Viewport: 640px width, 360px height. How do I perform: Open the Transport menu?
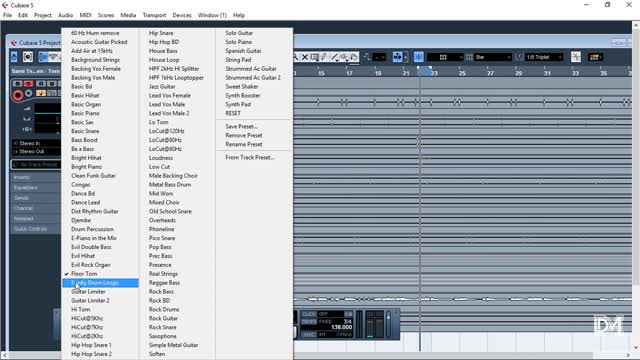(154, 15)
